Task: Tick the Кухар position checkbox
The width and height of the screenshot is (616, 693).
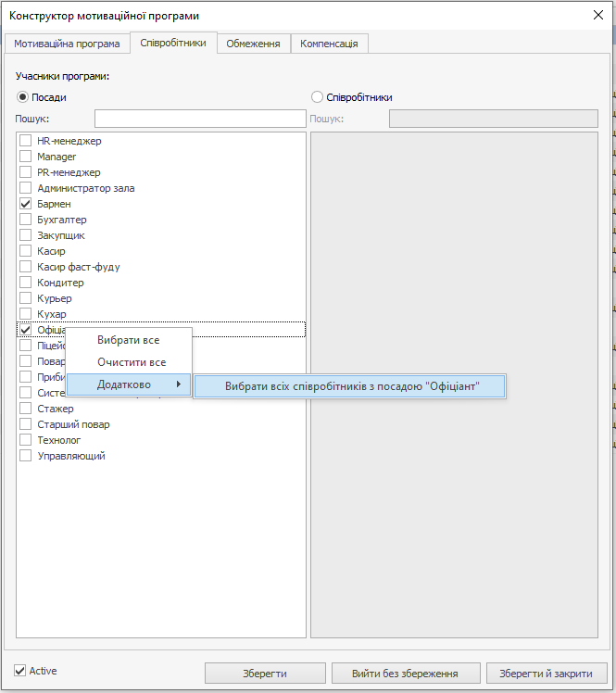Action: 26,314
